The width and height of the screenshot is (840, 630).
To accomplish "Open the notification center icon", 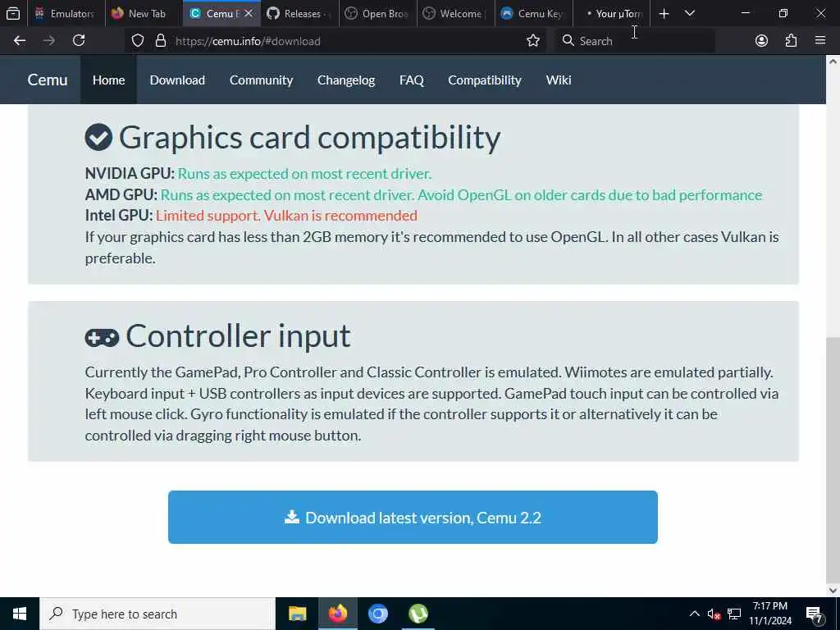I will coord(815,614).
